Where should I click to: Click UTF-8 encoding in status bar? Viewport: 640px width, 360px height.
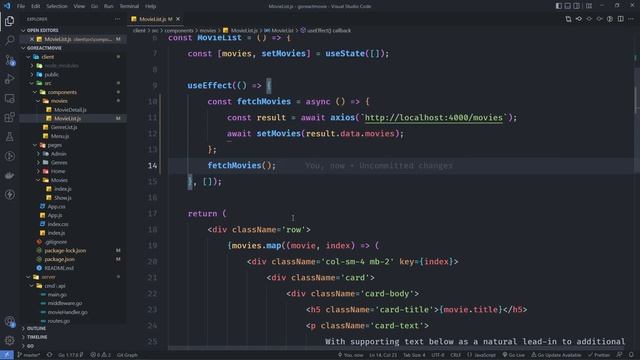[x=438, y=355]
